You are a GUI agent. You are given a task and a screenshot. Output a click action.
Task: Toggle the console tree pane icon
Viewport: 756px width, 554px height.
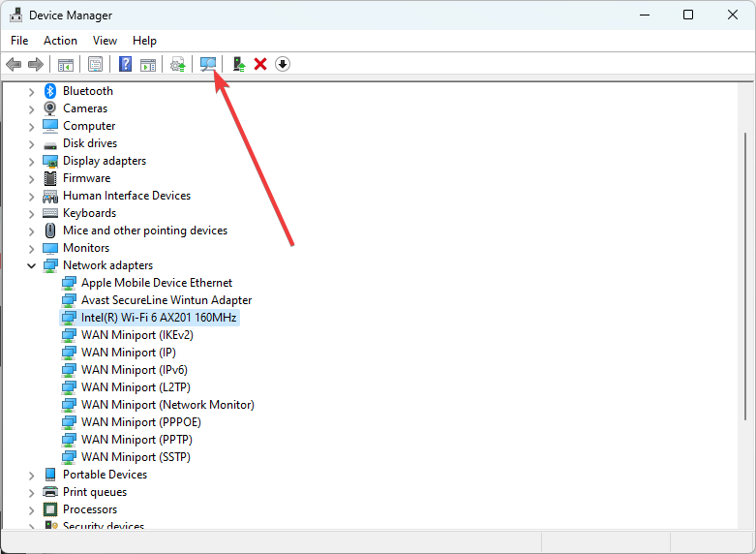(x=66, y=64)
